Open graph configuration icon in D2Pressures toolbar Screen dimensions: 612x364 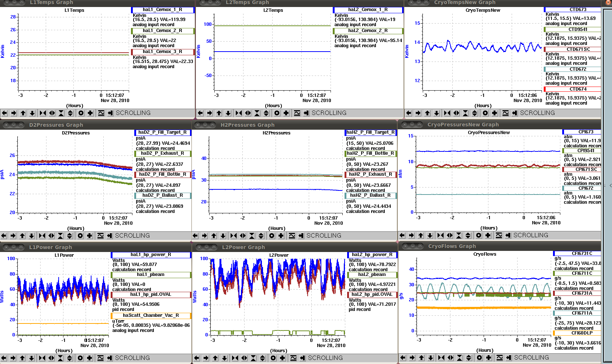(100, 236)
